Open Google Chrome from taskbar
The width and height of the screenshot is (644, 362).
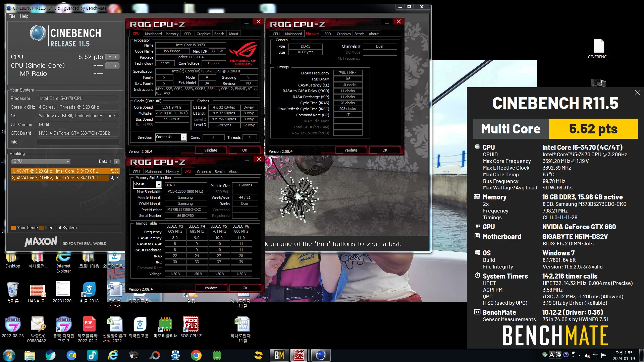pyautogui.click(x=196, y=355)
